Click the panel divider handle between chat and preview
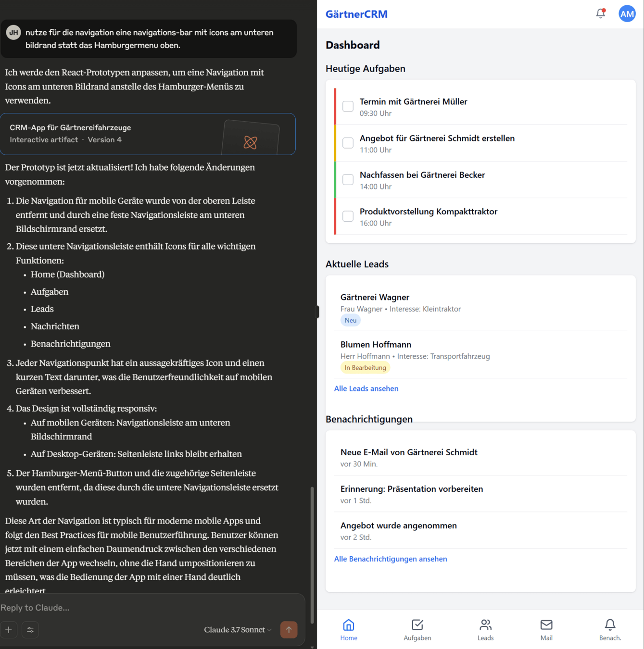The width and height of the screenshot is (644, 649). [317, 312]
